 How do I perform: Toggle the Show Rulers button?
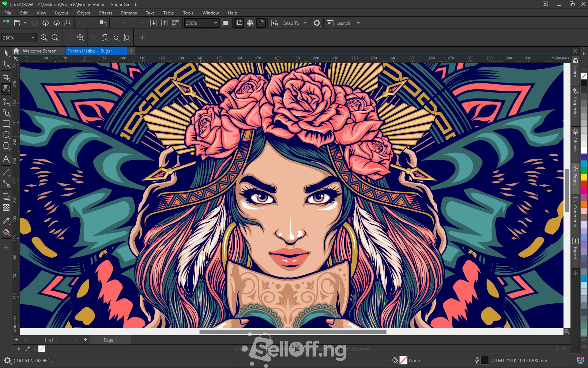(x=239, y=23)
